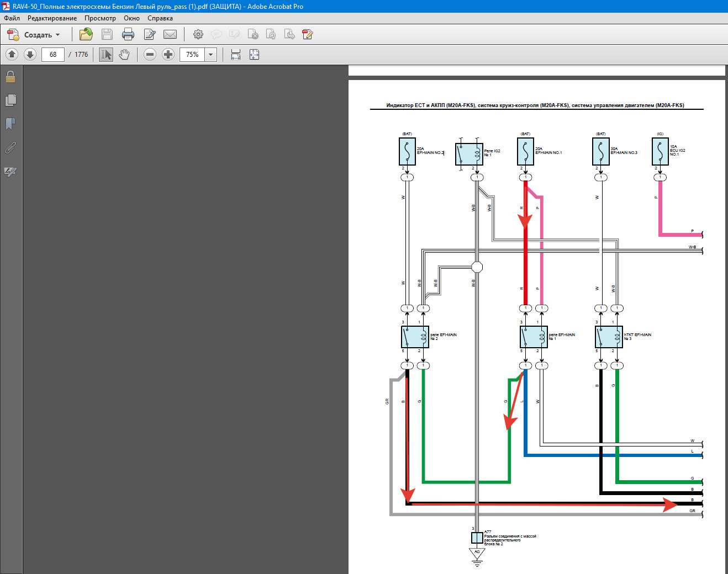Click the fit full page icon
The width and height of the screenshot is (728, 574).
click(x=254, y=55)
